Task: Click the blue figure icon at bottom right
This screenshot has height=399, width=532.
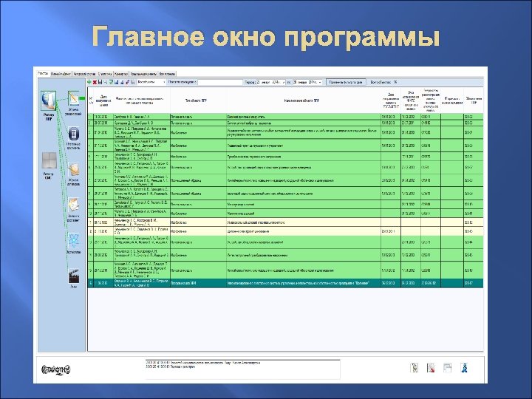Action: click(464, 368)
